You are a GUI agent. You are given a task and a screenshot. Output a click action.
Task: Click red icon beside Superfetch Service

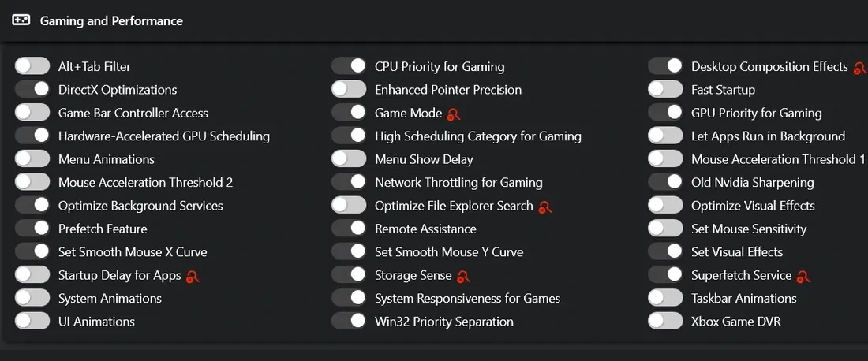tap(803, 277)
